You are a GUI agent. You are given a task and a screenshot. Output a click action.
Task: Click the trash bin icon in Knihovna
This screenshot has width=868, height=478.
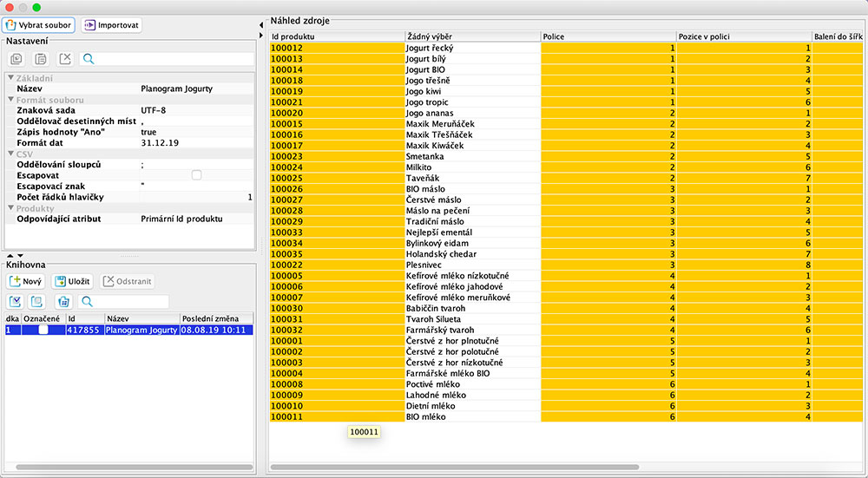(62, 301)
